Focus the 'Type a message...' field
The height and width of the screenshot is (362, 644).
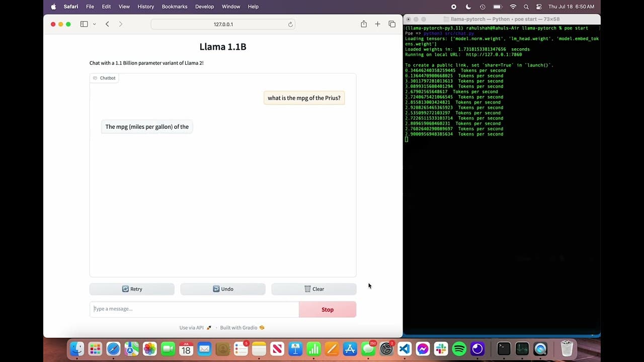[194, 309]
